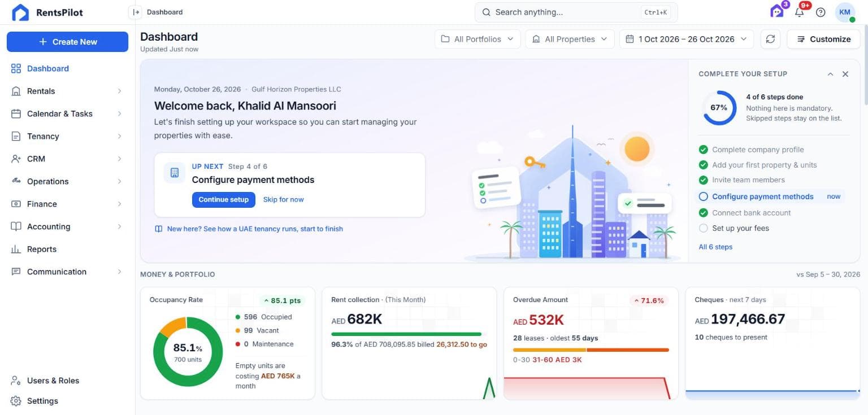Screen dimensions: 868x415
Task: Open the All Portfolios dropdown
Action: (x=478, y=39)
